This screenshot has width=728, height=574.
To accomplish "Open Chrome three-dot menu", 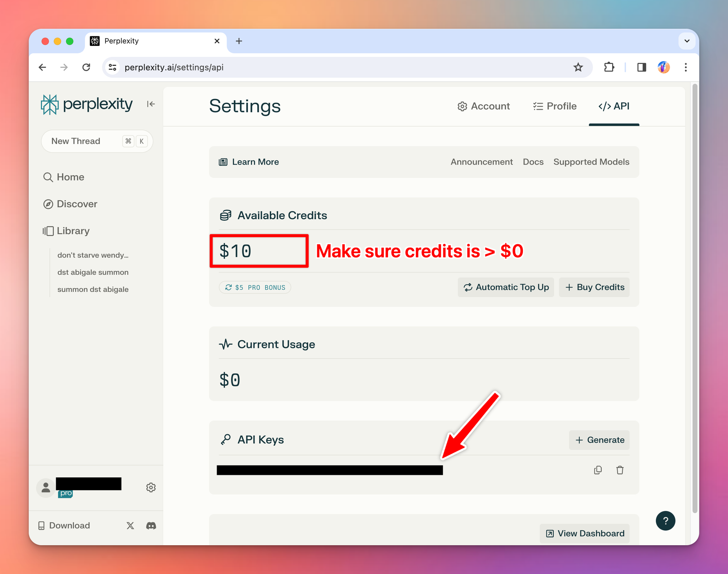I will coord(686,67).
